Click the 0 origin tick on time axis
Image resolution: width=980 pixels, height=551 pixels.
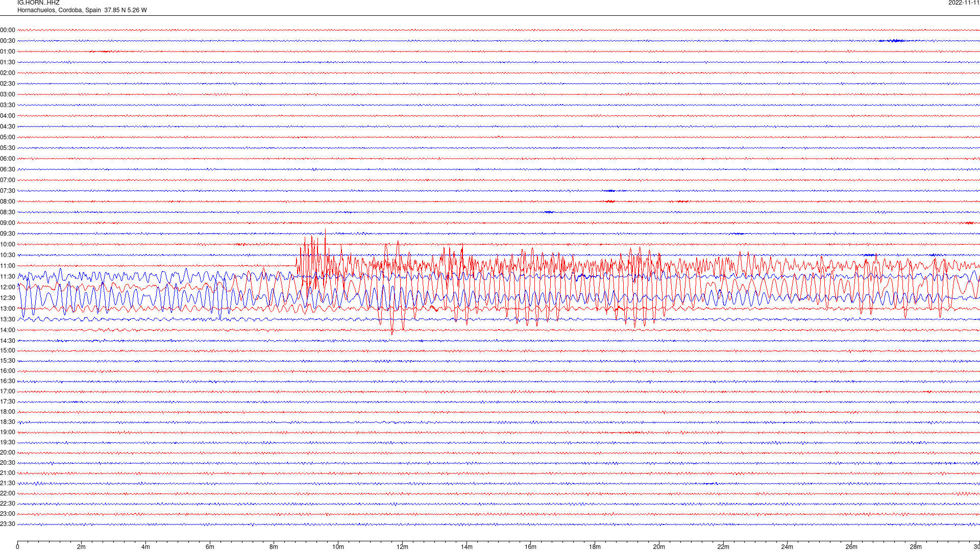pos(17,547)
